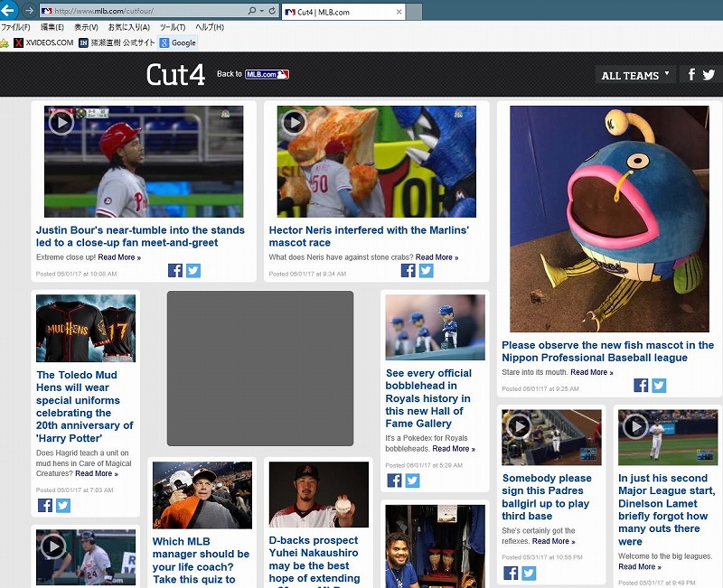
Task: Select the Cut4 | MLB.com browser tab
Action: coord(343,12)
